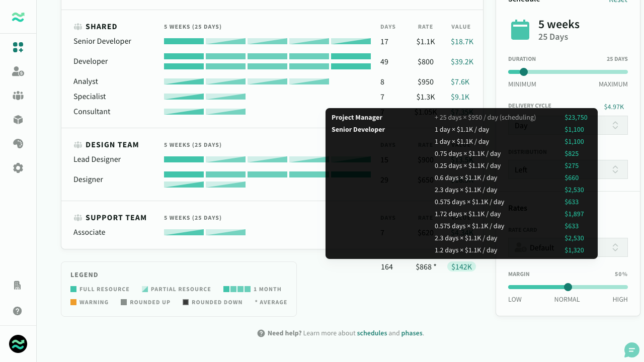
Task: Click the account avatar at sidebar bottom
Action: [x=18, y=344]
